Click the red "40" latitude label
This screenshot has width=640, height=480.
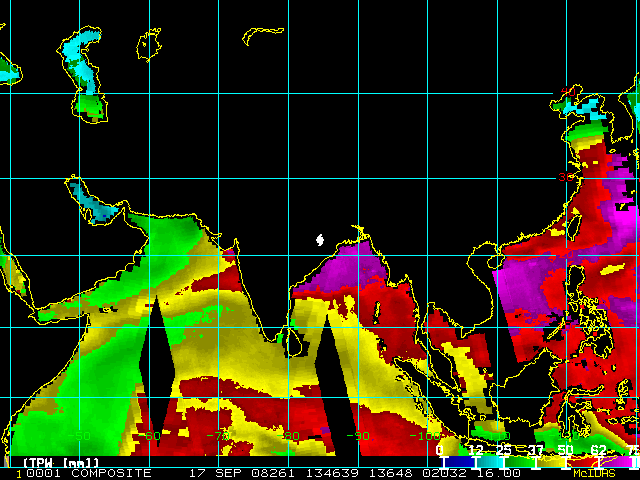coord(568,92)
